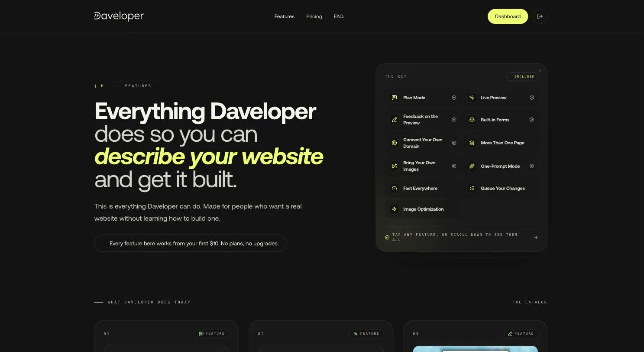The image size is (644, 352).
Task: Click the play icon on Built-in Forms row
Action: 531,120
